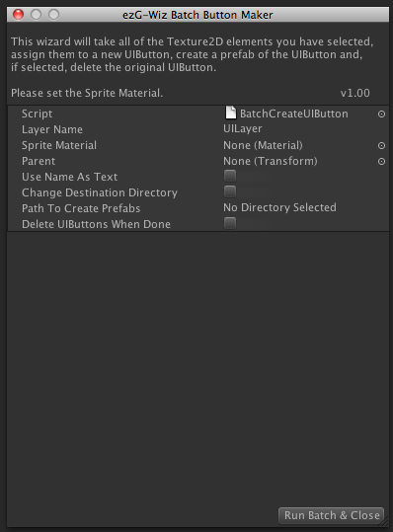Open the Parent transform object picker circle
This screenshot has width=393, height=532.
[381, 161]
